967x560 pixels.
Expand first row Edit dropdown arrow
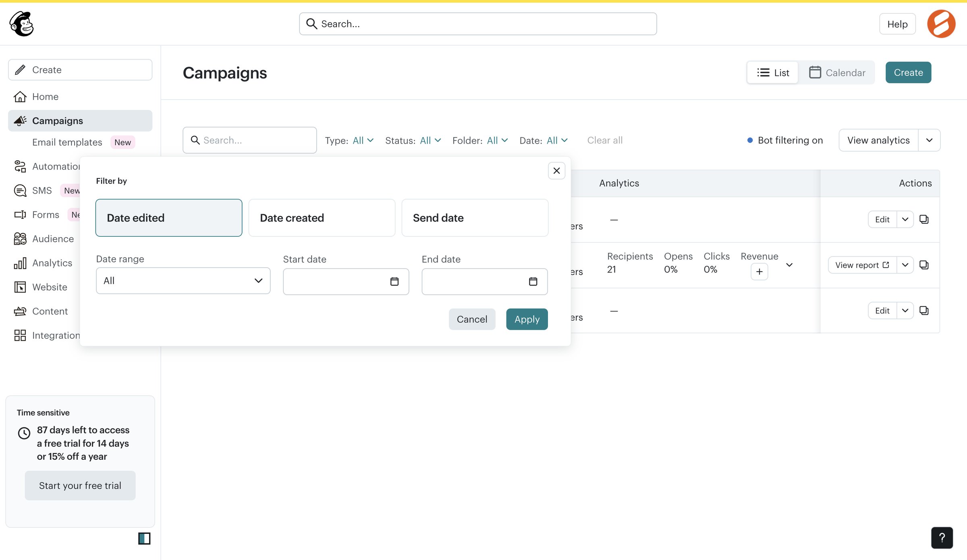(x=905, y=219)
